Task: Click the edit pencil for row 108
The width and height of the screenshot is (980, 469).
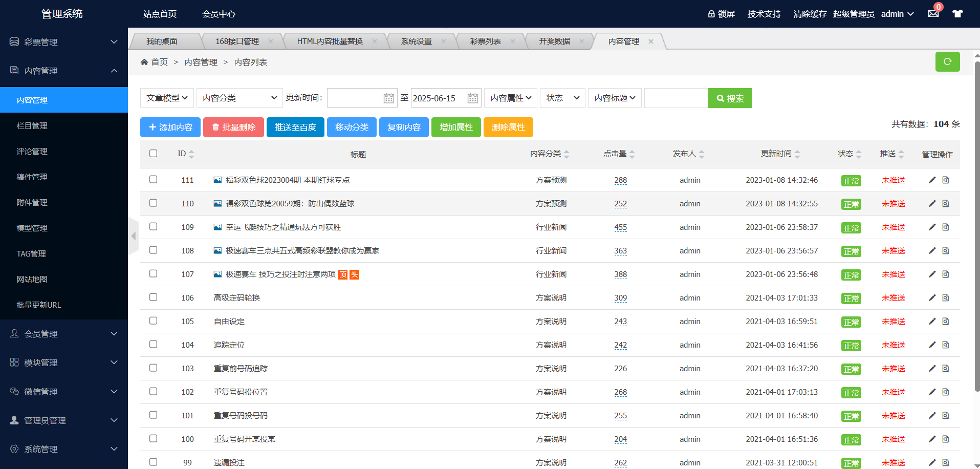Action: coord(932,250)
